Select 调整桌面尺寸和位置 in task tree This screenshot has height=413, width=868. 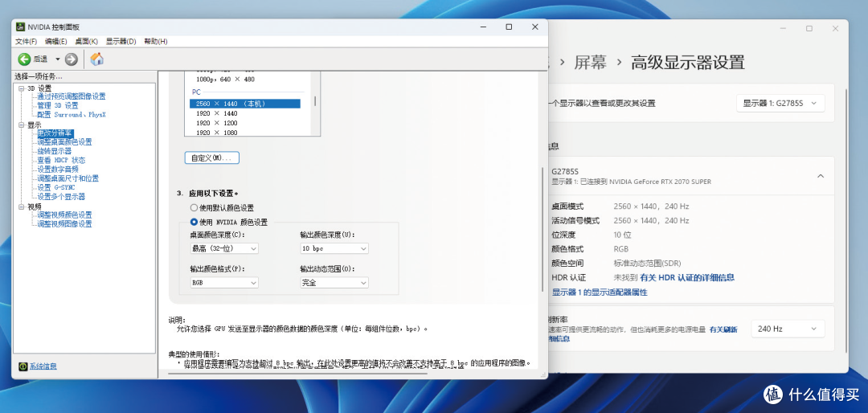coord(68,178)
